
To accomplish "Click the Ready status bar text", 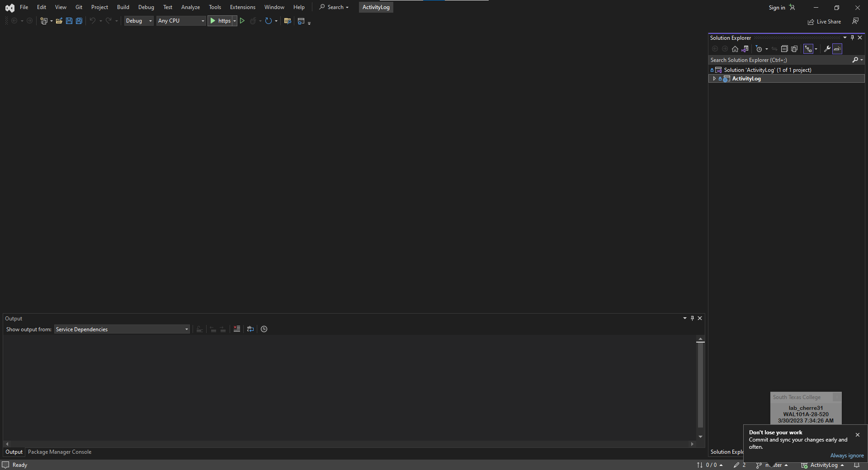I will click(x=20, y=465).
